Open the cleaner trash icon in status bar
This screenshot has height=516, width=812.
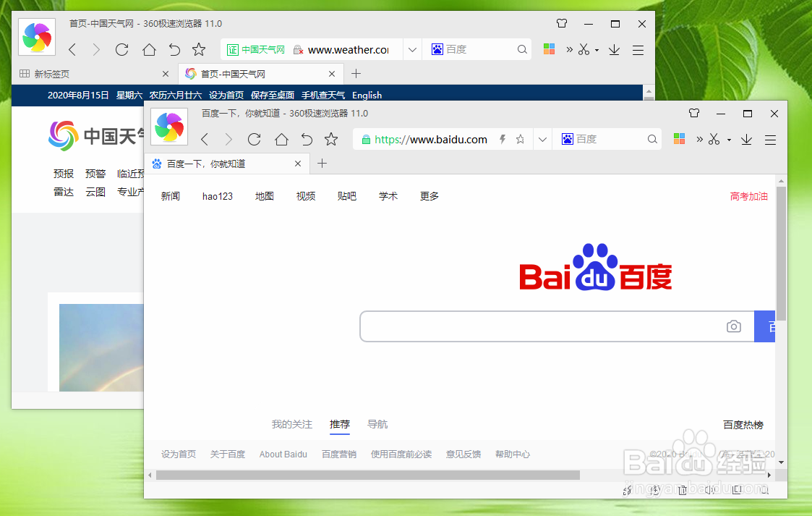pyautogui.click(x=682, y=490)
